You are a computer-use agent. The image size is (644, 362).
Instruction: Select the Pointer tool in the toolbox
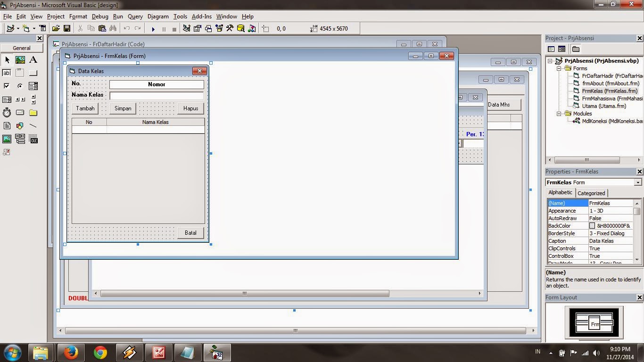[x=7, y=60]
